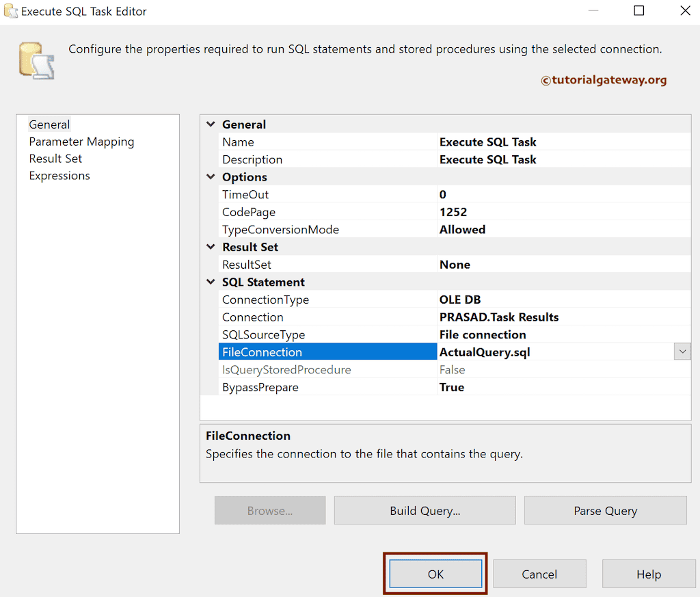Collapse the SQL Statement property group
Viewport: 700px width, 597px height.
click(x=211, y=282)
